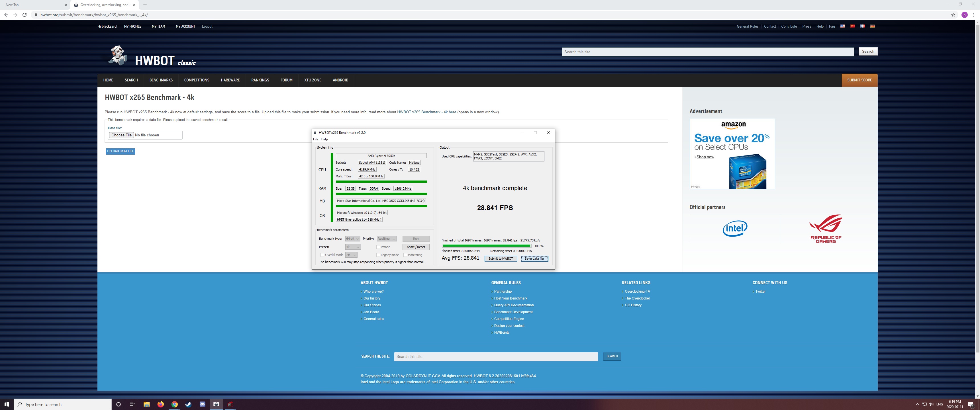Open a new browser tab
The image size is (980, 410).
tap(145, 5)
